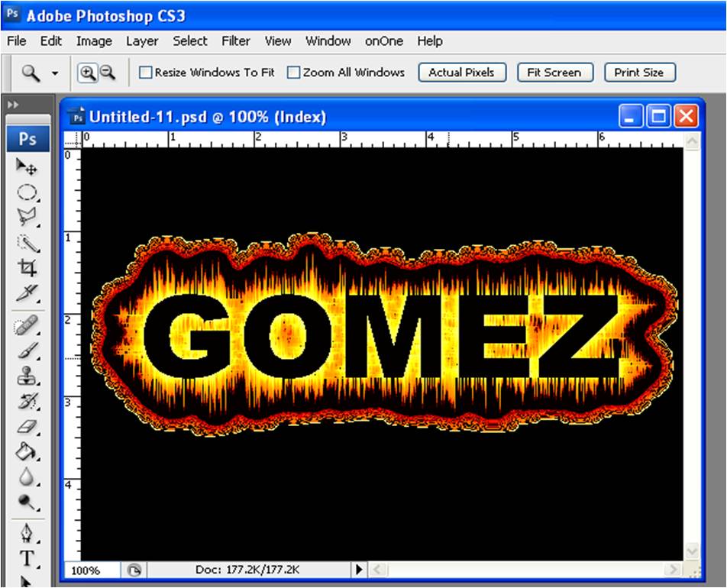
Task: Click the Doc: 177.2K/177.2K status text
Action: click(x=247, y=570)
